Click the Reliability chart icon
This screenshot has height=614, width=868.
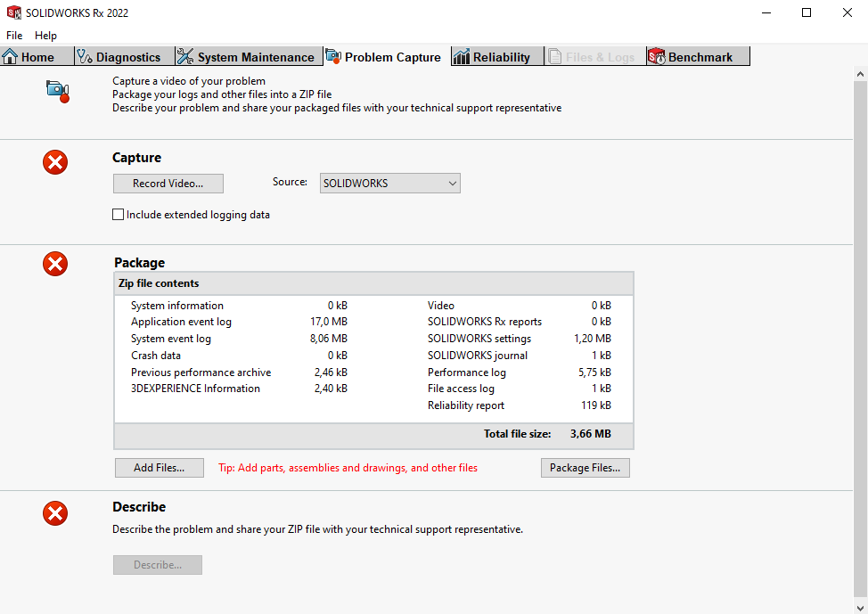coord(462,57)
